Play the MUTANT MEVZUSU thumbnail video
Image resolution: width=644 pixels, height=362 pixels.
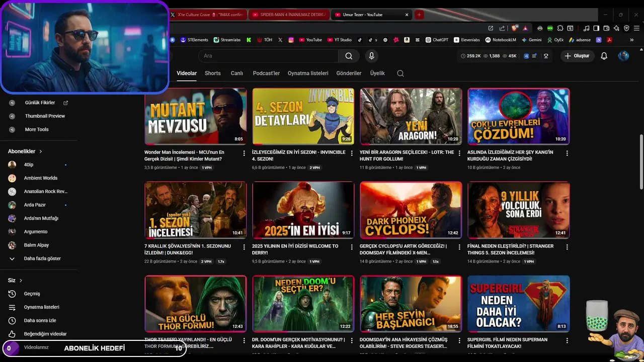point(195,117)
